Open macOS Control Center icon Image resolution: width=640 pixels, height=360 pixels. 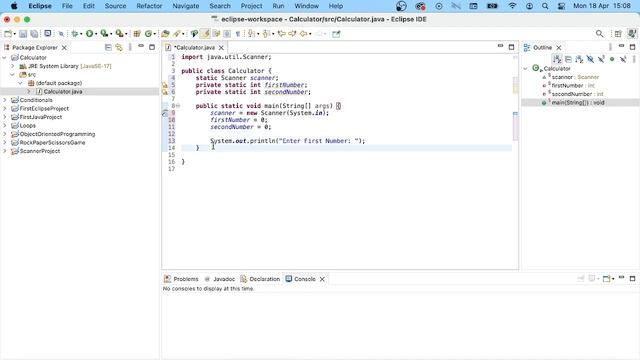tap(562, 6)
